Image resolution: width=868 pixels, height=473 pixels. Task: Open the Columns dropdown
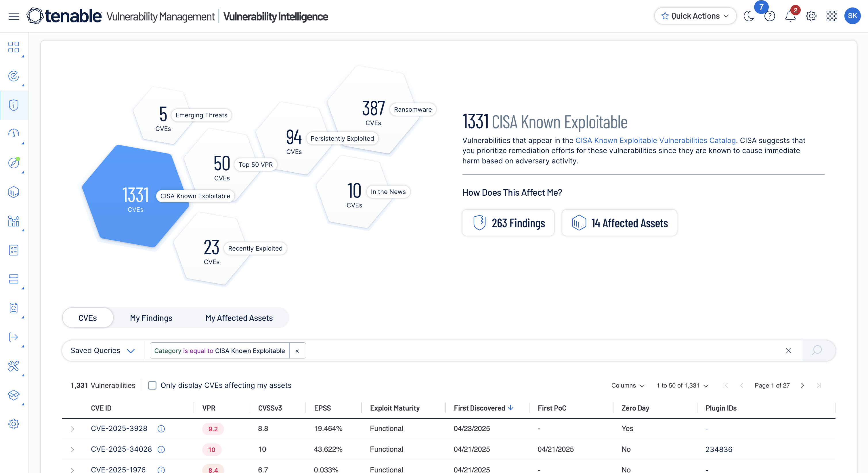click(x=627, y=385)
